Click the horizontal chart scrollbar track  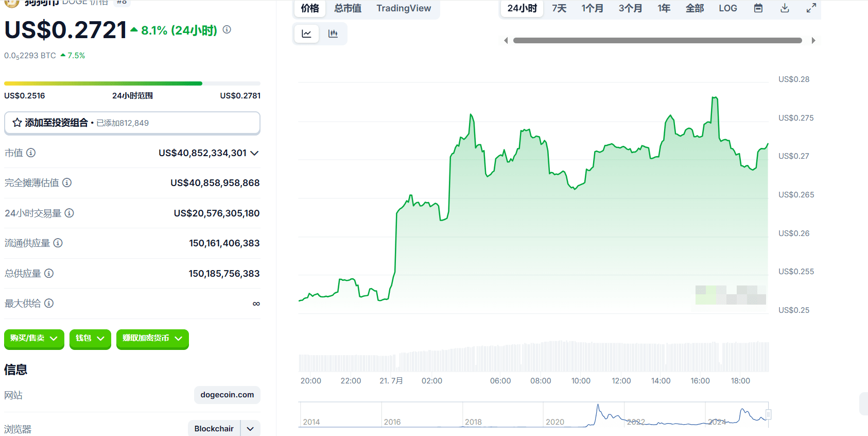point(657,40)
